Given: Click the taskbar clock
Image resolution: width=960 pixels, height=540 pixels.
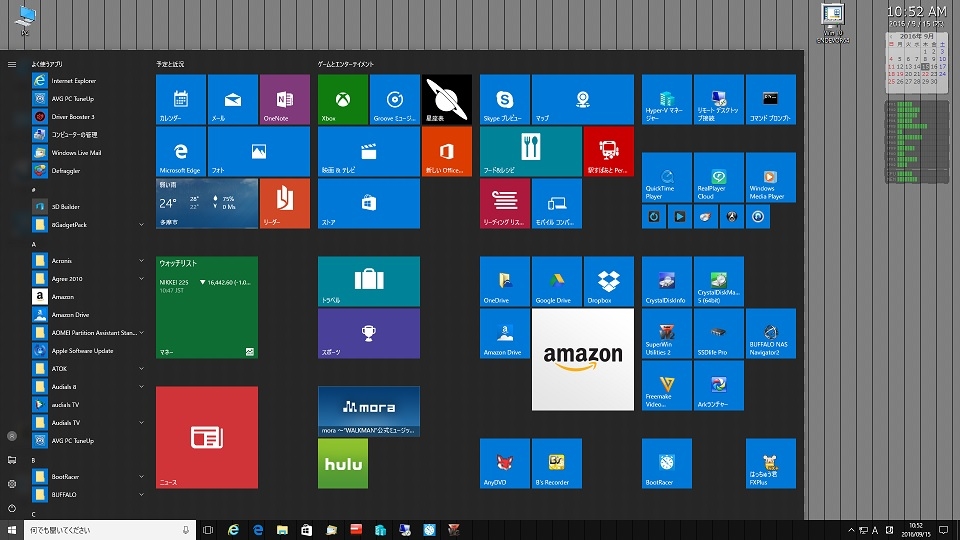Looking at the screenshot, I should (x=916, y=530).
